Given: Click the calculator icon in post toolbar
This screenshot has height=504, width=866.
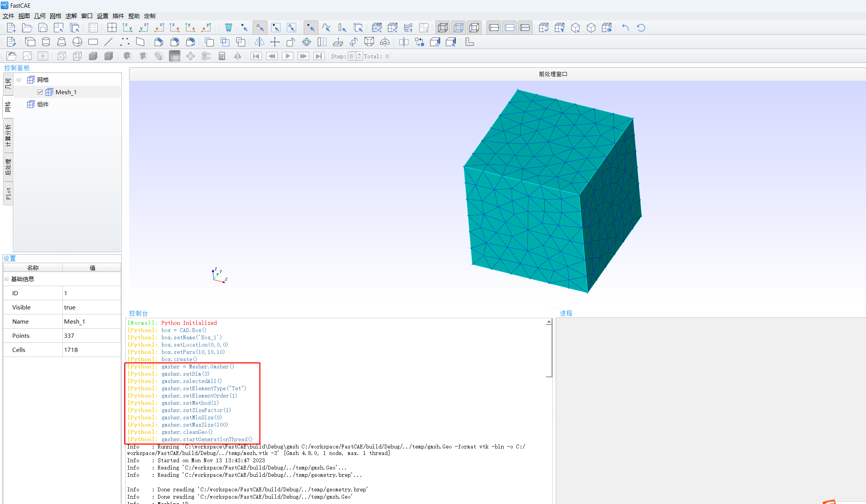Looking at the screenshot, I should point(222,56).
